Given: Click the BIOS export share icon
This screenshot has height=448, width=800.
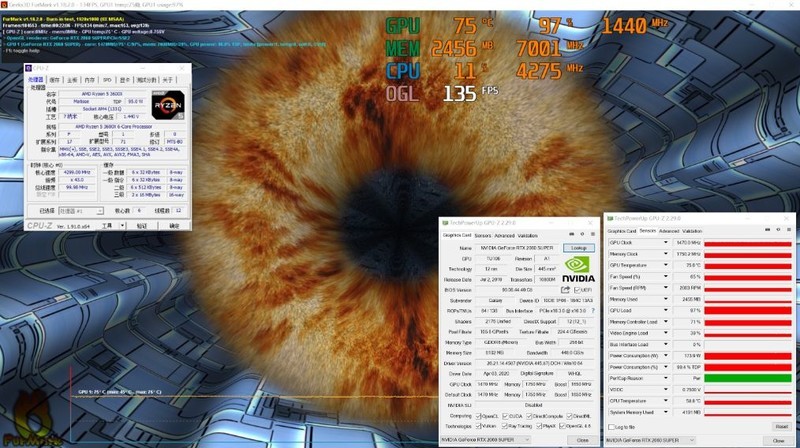Looking at the screenshot, I should pyautogui.click(x=565, y=290).
